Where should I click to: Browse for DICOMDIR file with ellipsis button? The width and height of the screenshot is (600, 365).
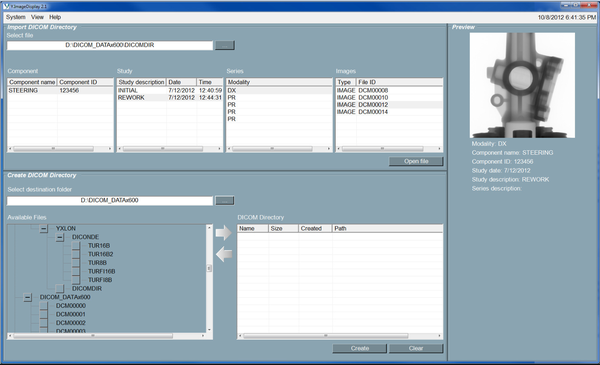click(225, 46)
